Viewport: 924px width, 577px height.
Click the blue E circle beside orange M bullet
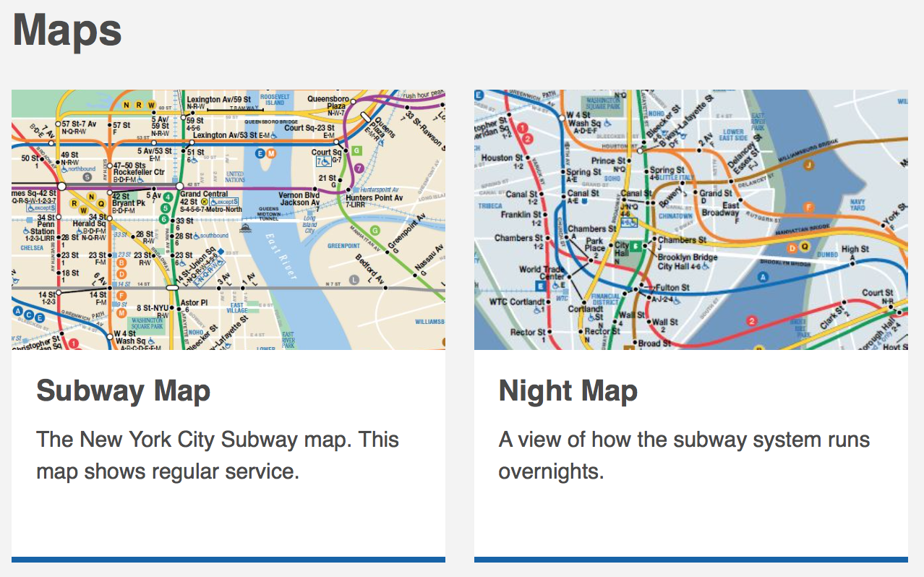pos(260,153)
